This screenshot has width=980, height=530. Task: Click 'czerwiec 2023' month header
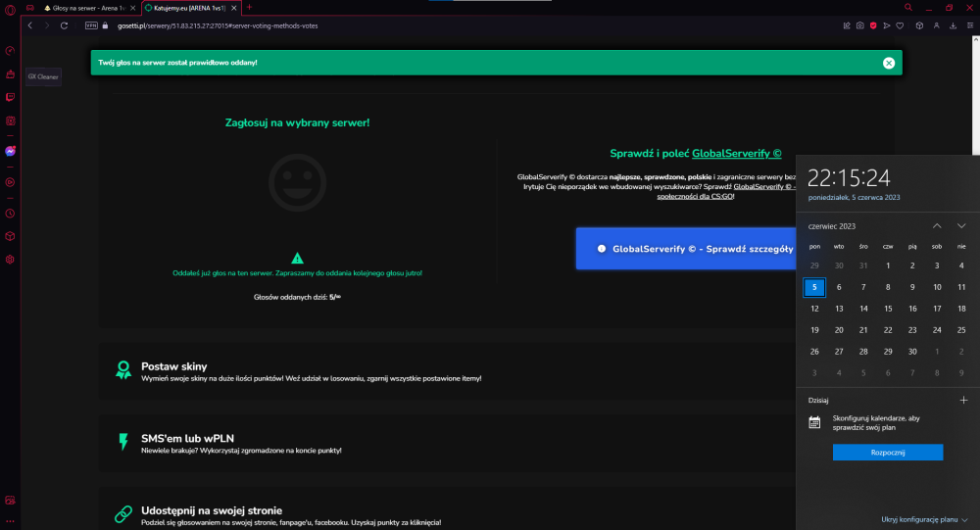[x=832, y=226]
